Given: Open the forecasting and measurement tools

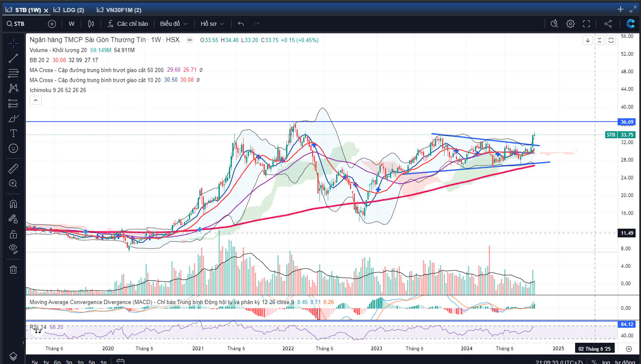Looking at the screenshot, I should [x=13, y=103].
